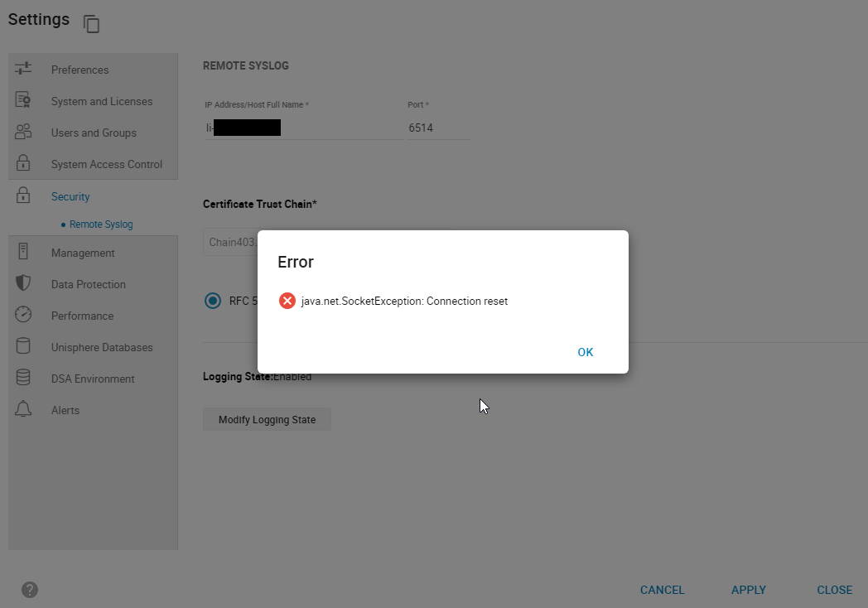Select Remote Syslog under Security

103,224
